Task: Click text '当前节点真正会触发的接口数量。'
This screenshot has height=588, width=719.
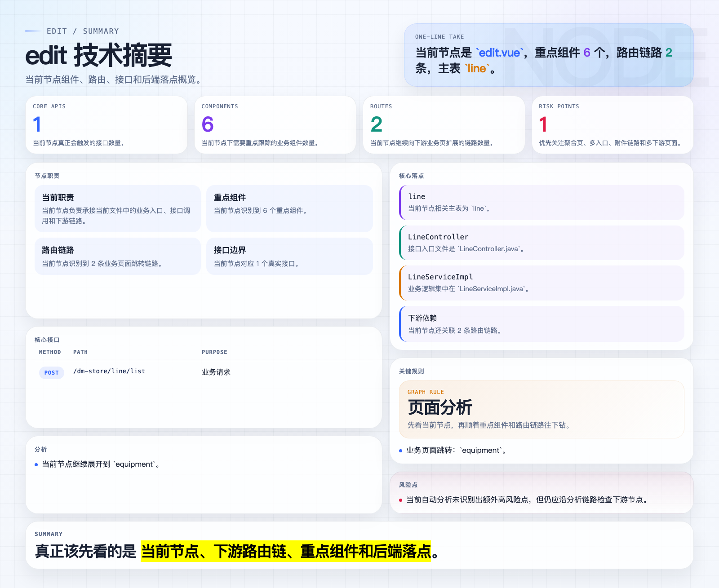Action: [x=79, y=143]
